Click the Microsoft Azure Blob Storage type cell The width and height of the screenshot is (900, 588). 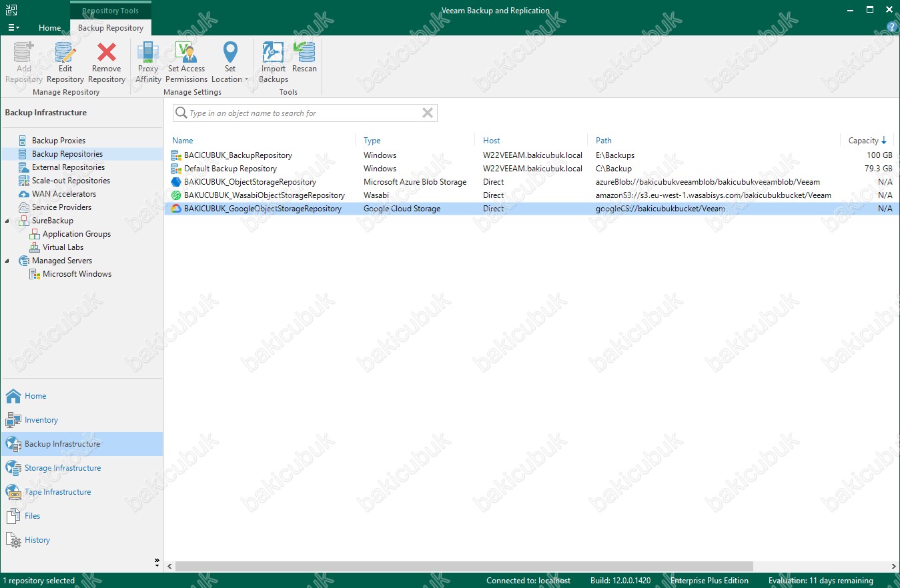[x=415, y=182]
